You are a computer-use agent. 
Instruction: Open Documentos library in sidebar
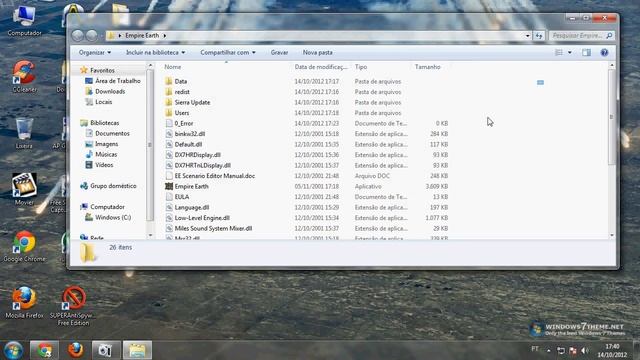pyautogui.click(x=112, y=133)
